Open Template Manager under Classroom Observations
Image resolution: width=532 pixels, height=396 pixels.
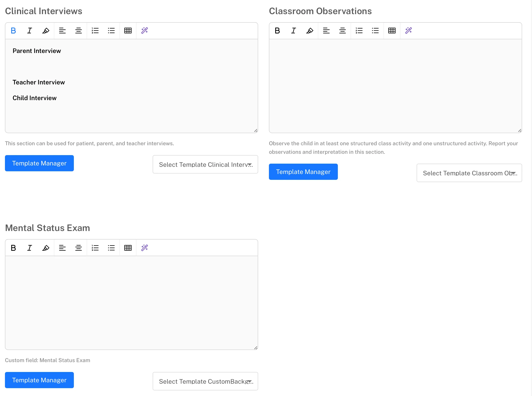303,172
